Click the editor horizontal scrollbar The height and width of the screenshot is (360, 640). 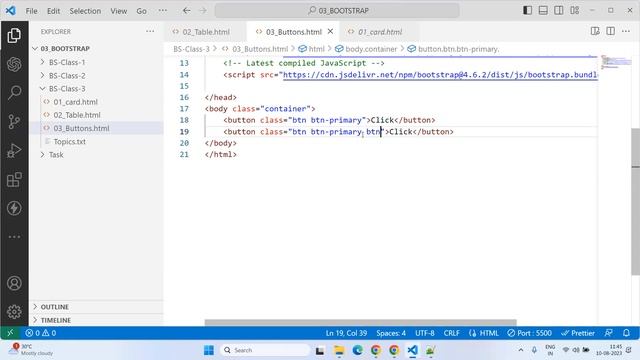(360, 322)
